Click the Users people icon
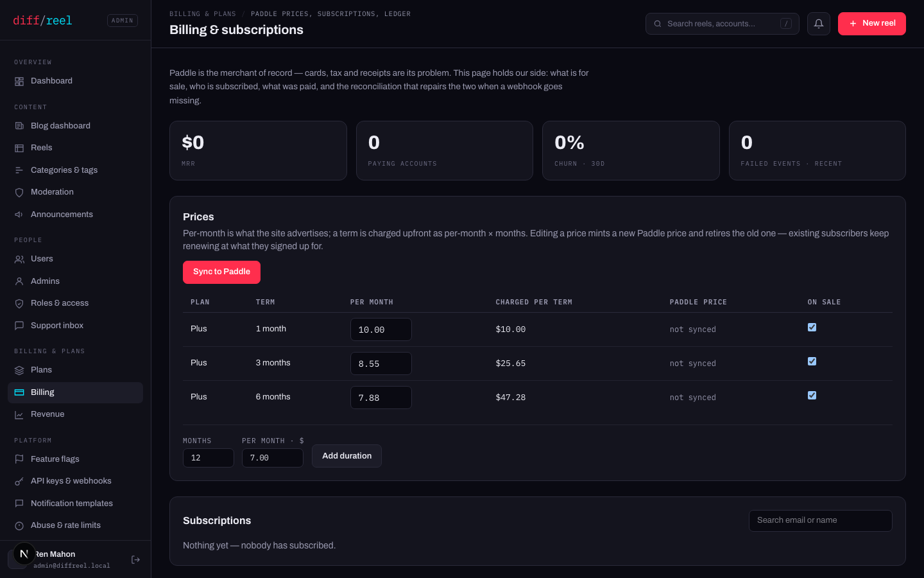 (x=19, y=259)
